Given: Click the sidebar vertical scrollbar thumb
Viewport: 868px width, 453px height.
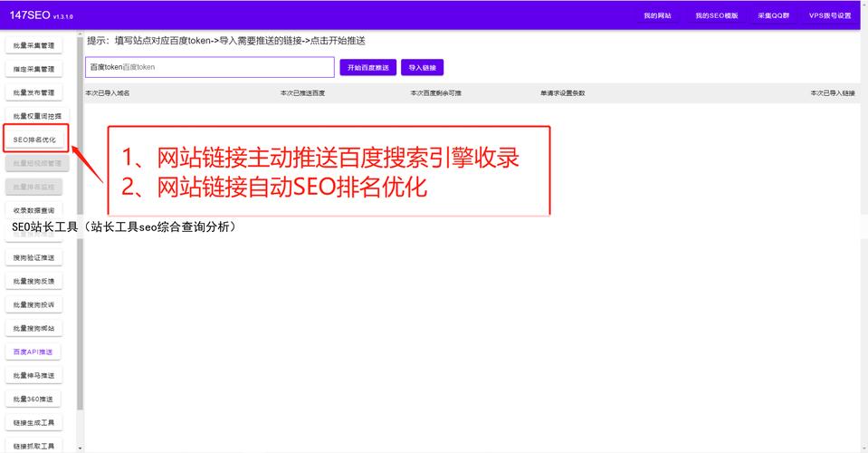Looking at the screenshot, I should pyautogui.click(x=81, y=225).
